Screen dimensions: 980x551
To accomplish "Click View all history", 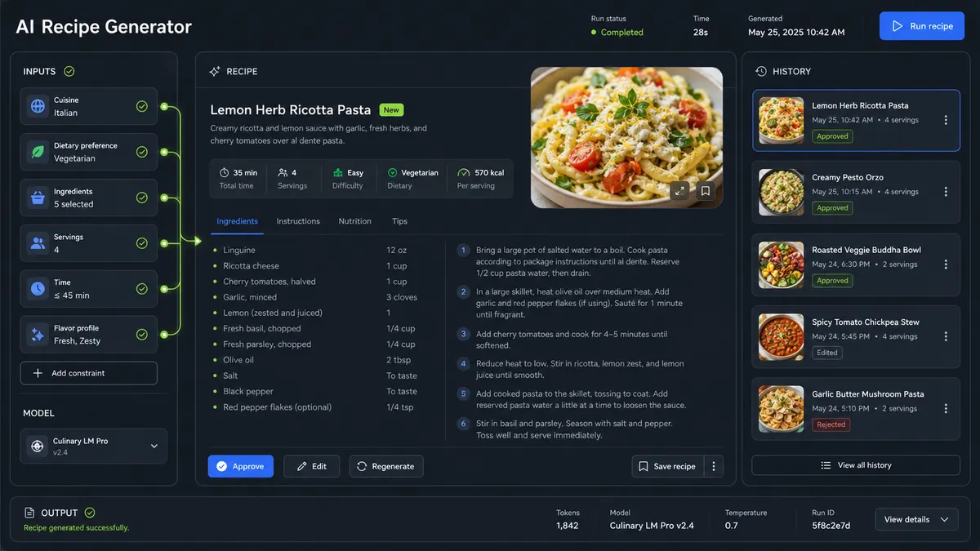I will [x=856, y=465].
